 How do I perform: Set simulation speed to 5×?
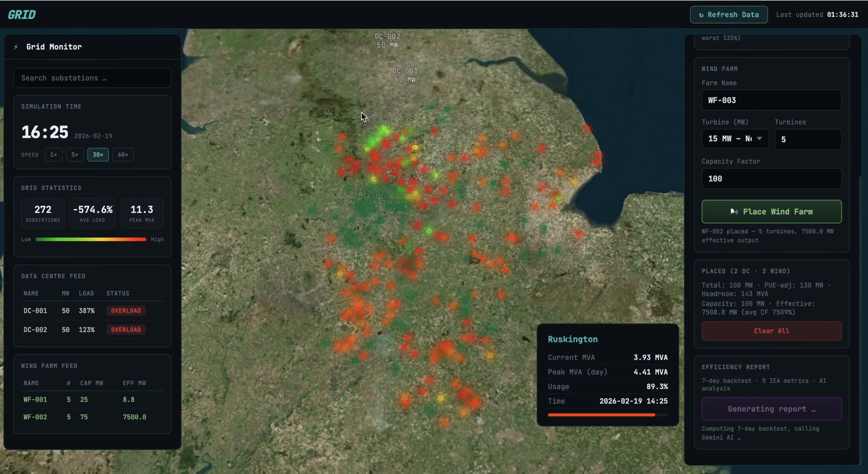75,155
